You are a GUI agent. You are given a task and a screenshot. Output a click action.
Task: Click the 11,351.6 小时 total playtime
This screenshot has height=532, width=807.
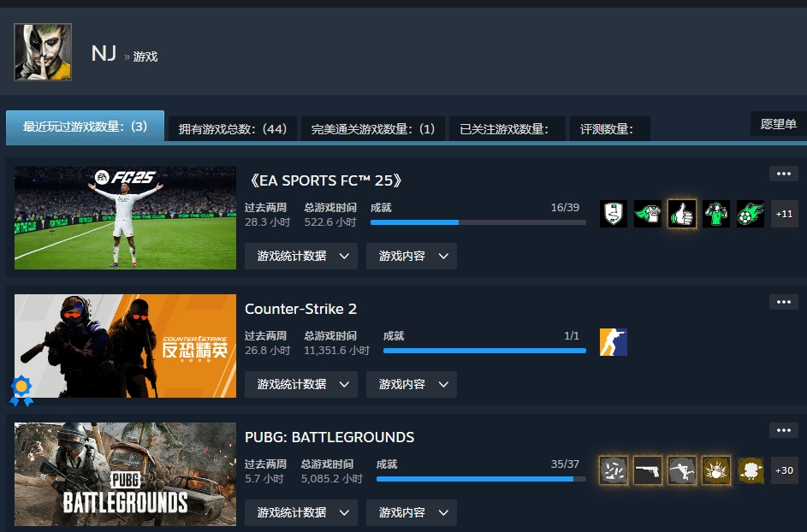[336, 351]
